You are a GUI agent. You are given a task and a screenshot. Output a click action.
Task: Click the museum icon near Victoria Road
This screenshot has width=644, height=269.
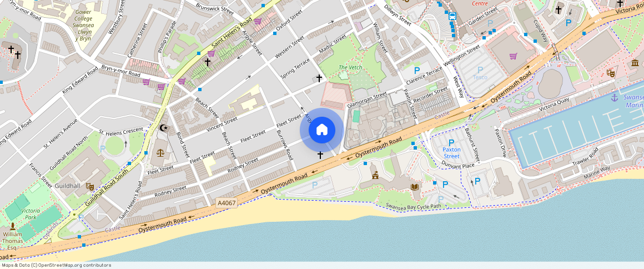click(635, 63)
